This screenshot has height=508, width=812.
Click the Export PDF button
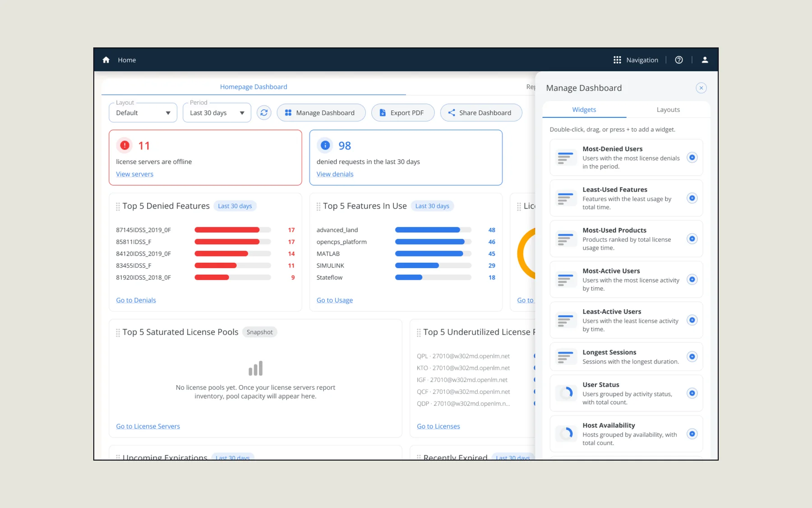point(402,112)
